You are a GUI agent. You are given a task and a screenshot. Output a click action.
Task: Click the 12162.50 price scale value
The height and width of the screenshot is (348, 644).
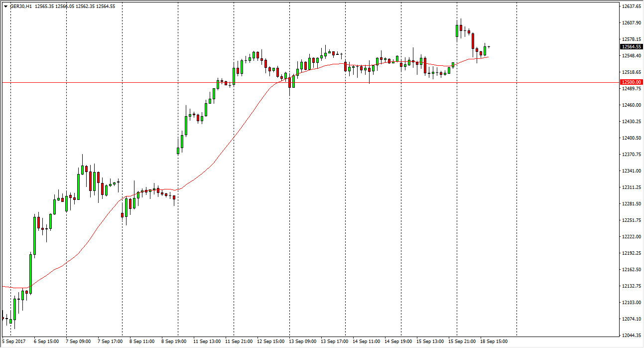click(631, 270)
